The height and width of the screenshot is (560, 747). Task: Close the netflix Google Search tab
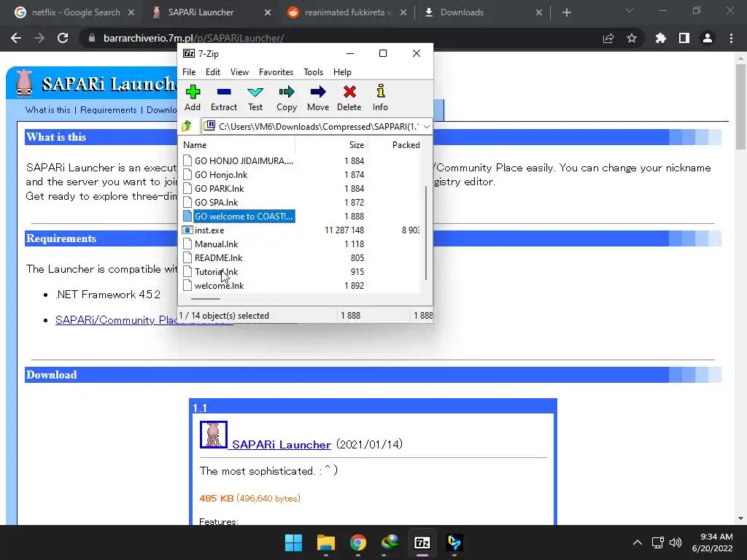(131, 12)
